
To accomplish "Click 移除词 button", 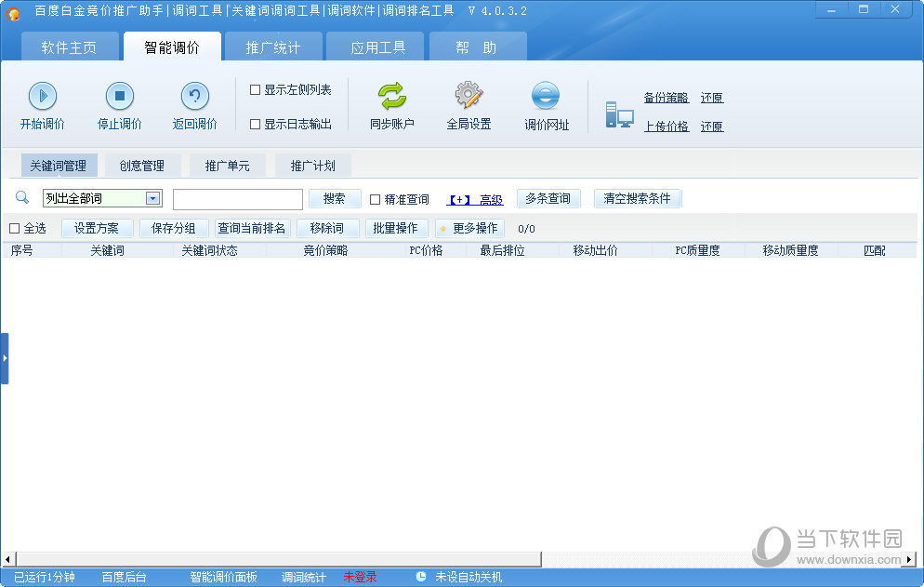I will [x=327, y=228].
